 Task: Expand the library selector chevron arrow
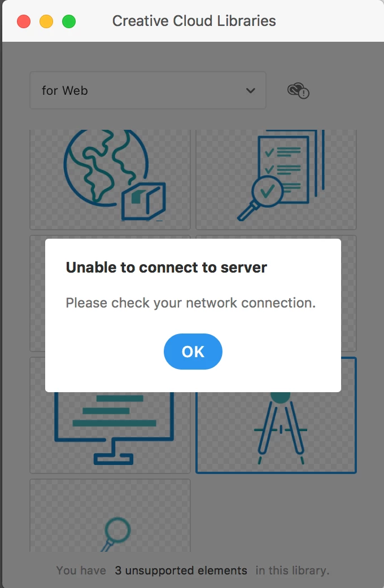250,90
